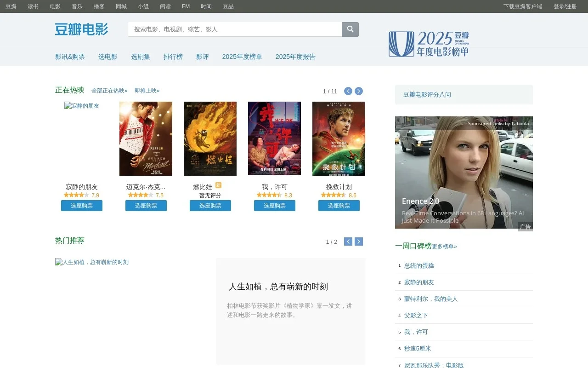This screenshot has width=588, height=368.
Task: Open 2025年度报告 from the navigation
Action: click(295, 57)
